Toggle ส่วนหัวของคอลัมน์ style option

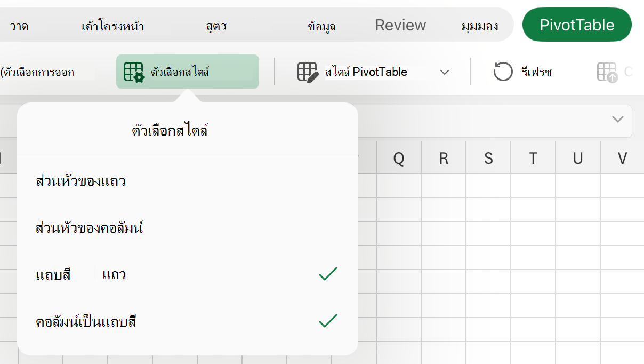coord(188,228)
